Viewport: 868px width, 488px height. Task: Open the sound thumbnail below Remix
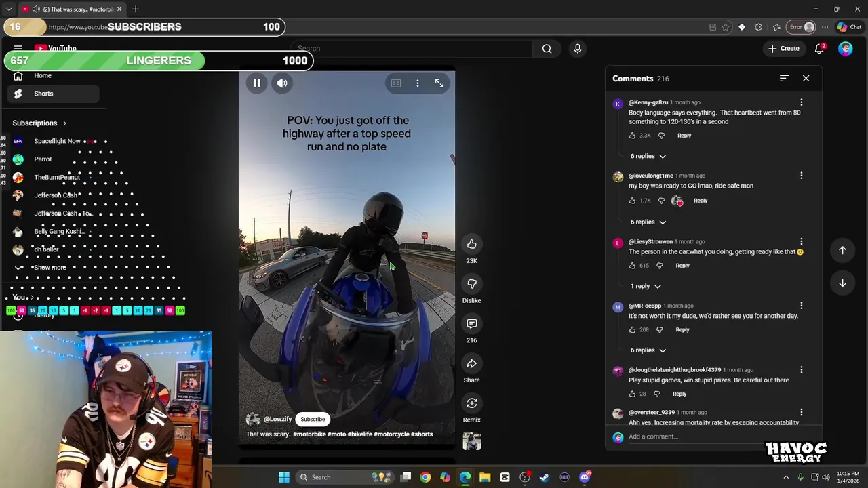pos(472,442)
